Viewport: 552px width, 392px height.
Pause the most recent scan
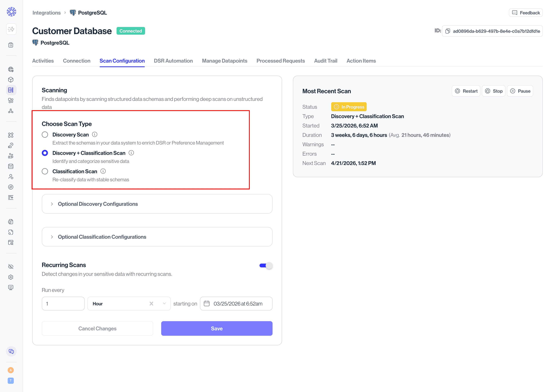pos(520,91)
